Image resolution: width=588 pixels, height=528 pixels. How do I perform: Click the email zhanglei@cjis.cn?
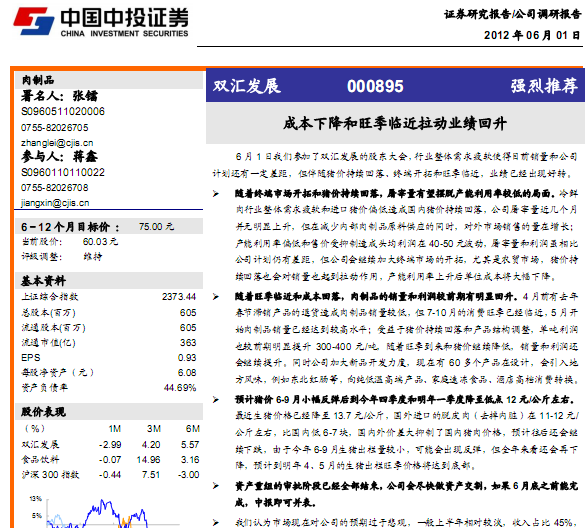click(57, 143)
